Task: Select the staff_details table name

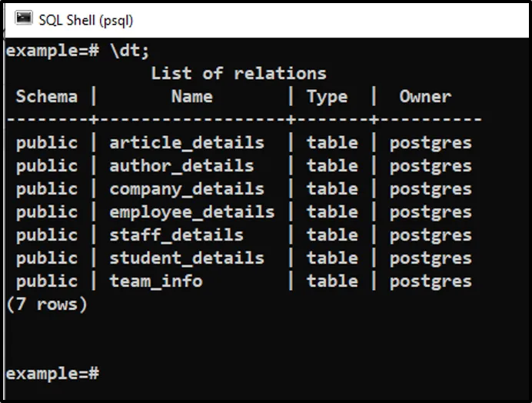Action: [176, 235]
